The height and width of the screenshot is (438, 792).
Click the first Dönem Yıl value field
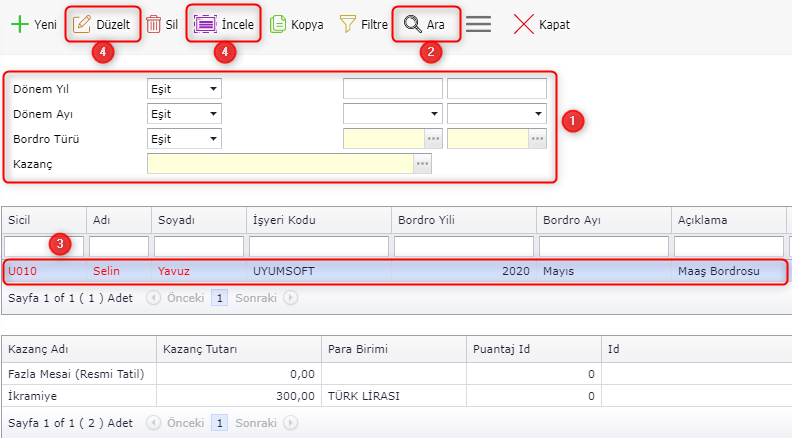click(x=392, y=88)
